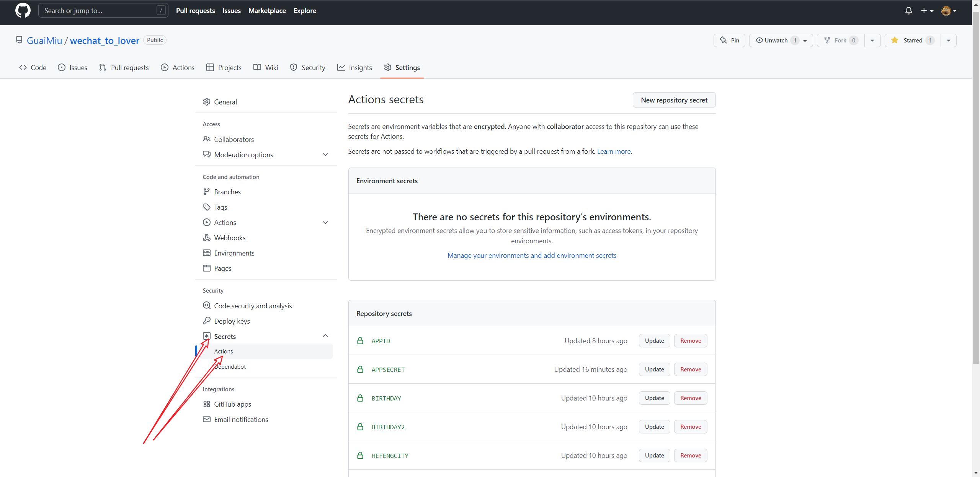Viewport: 980px width, 477px height.
Task: Open the Security tab
Action: (x=308, y=67)
